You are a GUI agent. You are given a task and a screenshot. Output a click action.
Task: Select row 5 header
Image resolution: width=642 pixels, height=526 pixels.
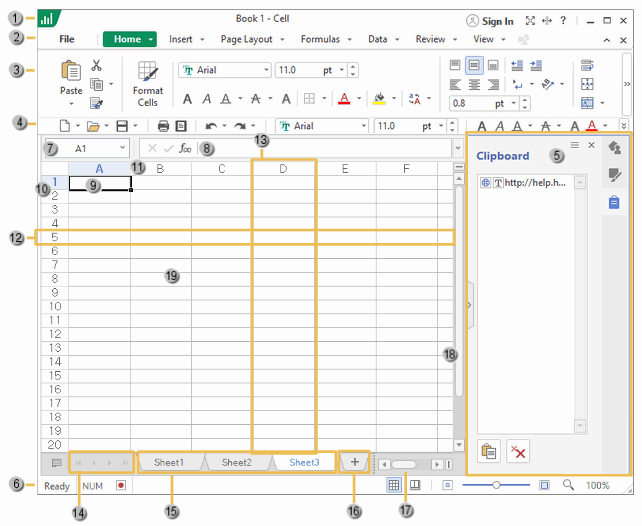click(54, 237)
